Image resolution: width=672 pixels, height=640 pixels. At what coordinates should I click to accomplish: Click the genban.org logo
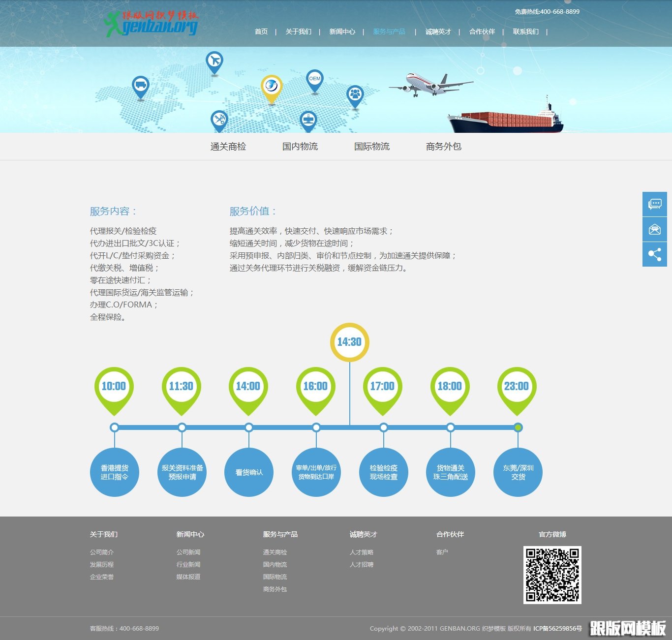[152, 24]
